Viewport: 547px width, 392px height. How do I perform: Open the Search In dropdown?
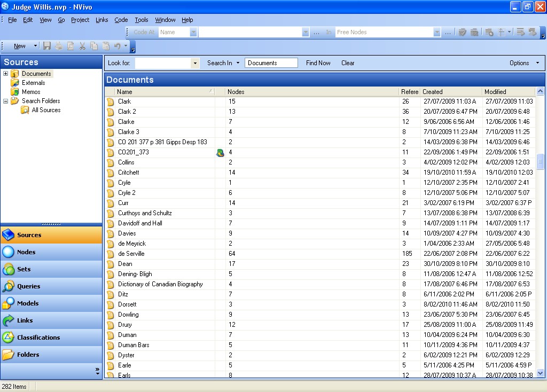pyautogui.click(x=223, y=63)
